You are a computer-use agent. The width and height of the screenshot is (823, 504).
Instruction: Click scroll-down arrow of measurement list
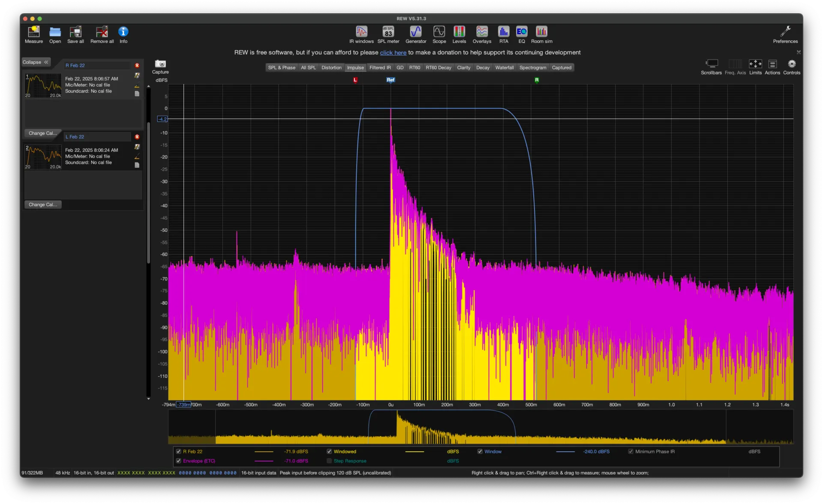tap(148, 399)
